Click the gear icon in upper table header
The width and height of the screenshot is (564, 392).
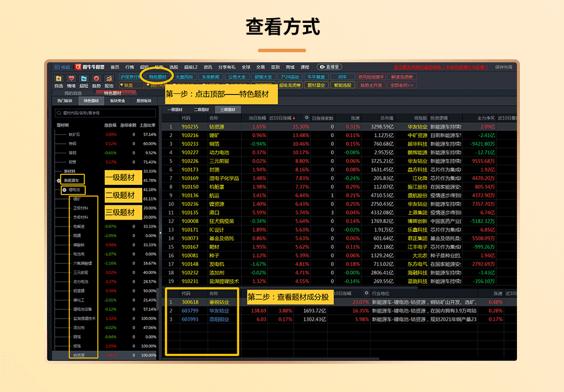tap(307, 117)
